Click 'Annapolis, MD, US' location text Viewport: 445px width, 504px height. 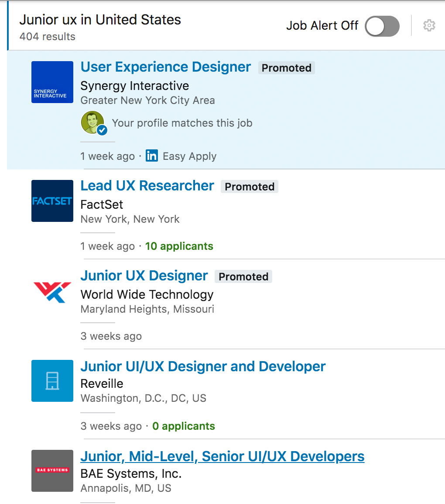[x=126, y=488]
